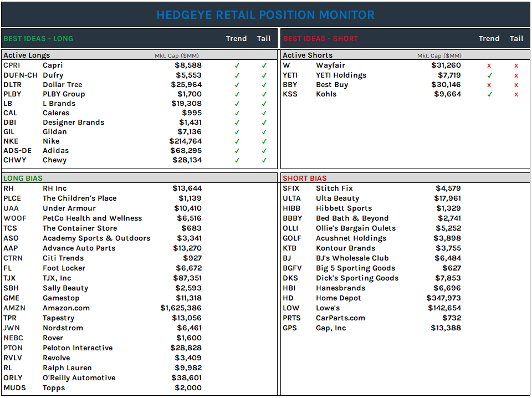
Task: Toggle the Trend checkmark for Capri
Action: point(237,65)
